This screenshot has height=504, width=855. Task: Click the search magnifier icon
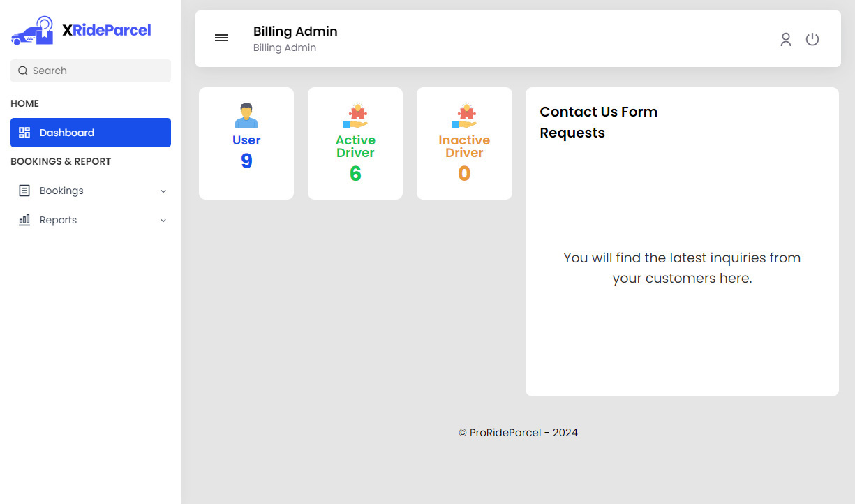pyautogui.click(x=23, y=71)
